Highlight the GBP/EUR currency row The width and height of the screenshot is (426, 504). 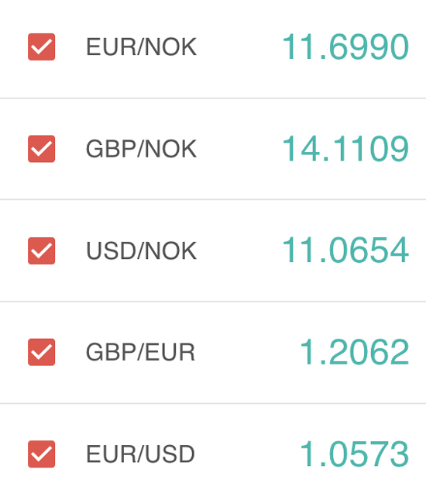213,352
